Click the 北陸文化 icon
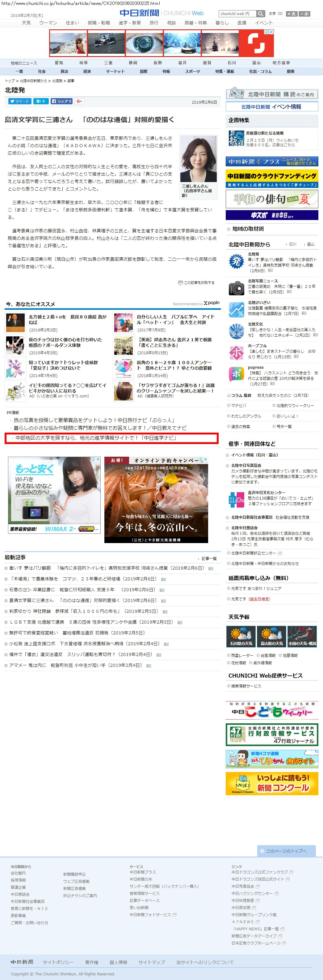This screenshot has height=980, width=323. pyautogui.click(x=236, y=331)
